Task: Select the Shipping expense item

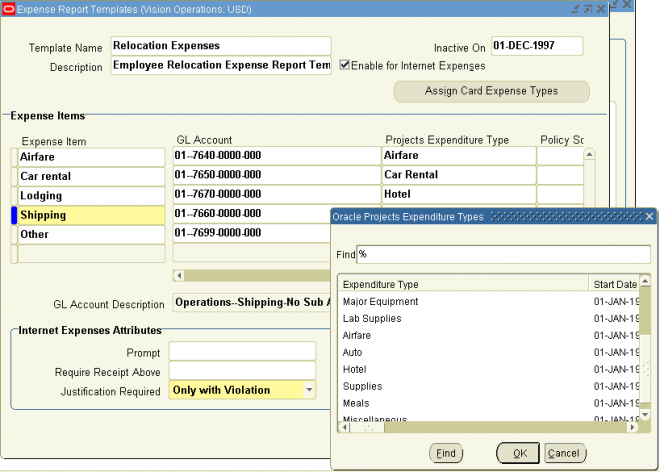Action: tap(91, 215)
